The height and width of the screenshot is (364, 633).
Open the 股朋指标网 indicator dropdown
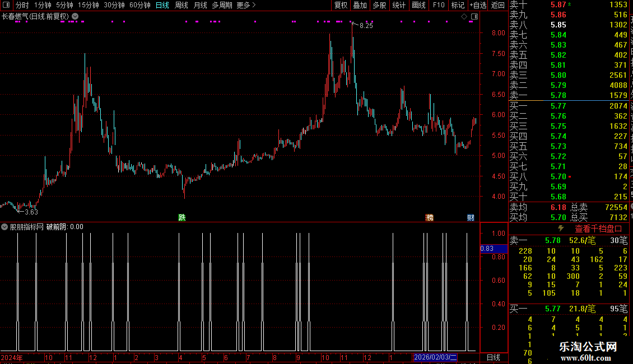point(4,227)
